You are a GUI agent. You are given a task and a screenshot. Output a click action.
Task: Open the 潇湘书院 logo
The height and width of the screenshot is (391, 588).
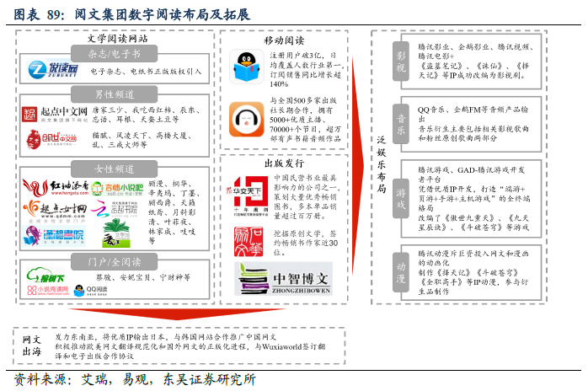pyautogui.click(x=54, y=236)
